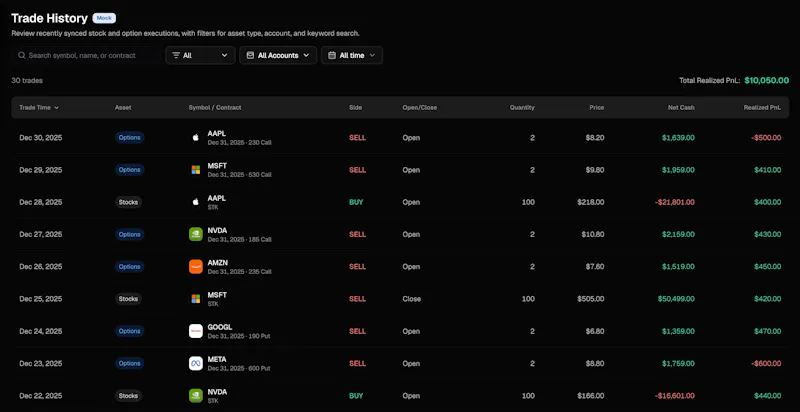Click the Microsoft logo in Dec 29 row
Screen dimensions: 800x412
[195, 170]
